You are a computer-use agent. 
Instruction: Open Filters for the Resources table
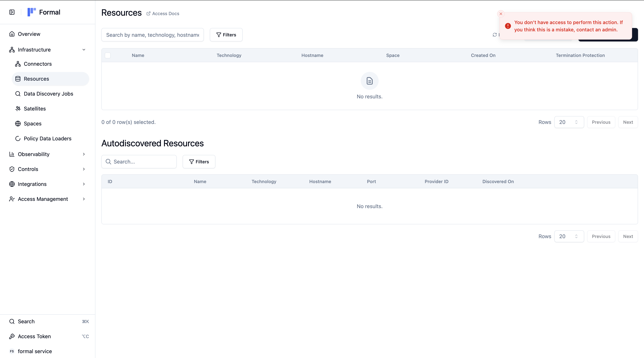click(226, 35)
